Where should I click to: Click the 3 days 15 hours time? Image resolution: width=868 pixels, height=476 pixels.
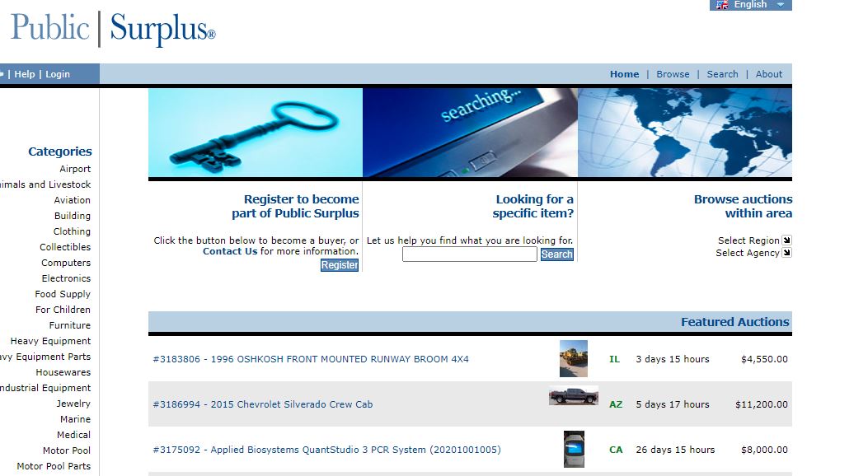(x=673, y=359)
